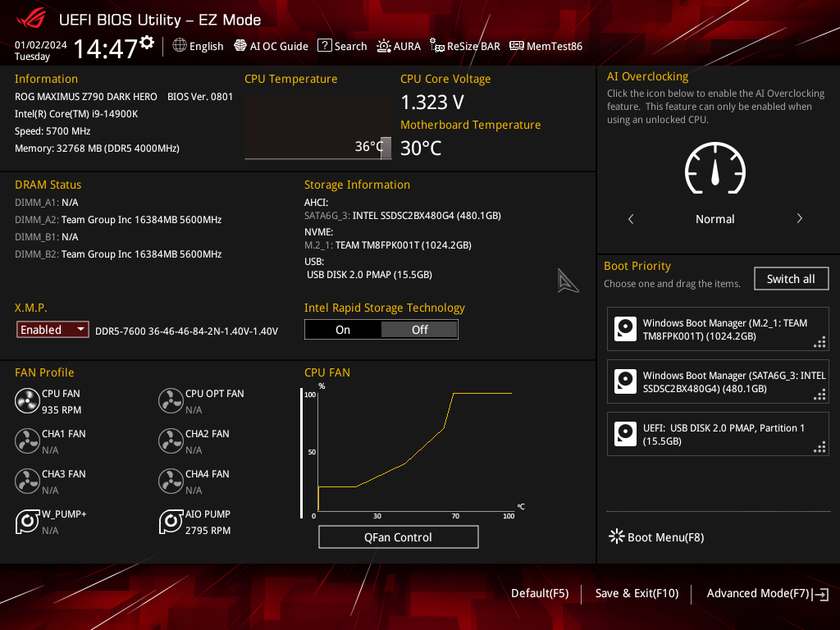The height and width of the screenshot is (630, 840).
Task: Click right chevron in AI Overclocking
Action: [799, 218]
